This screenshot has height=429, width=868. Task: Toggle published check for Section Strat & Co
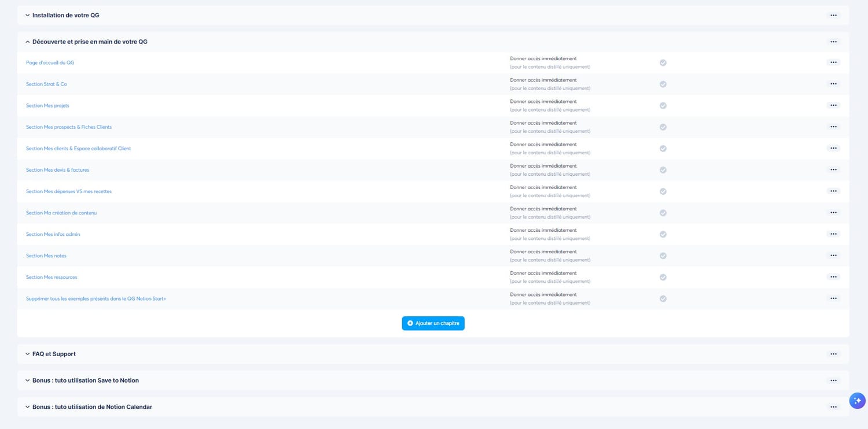click(x=663, y=84)
